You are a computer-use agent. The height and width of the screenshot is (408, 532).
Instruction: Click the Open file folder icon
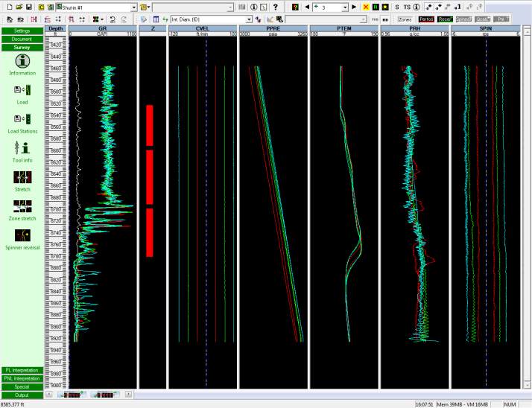click(19, 7)
